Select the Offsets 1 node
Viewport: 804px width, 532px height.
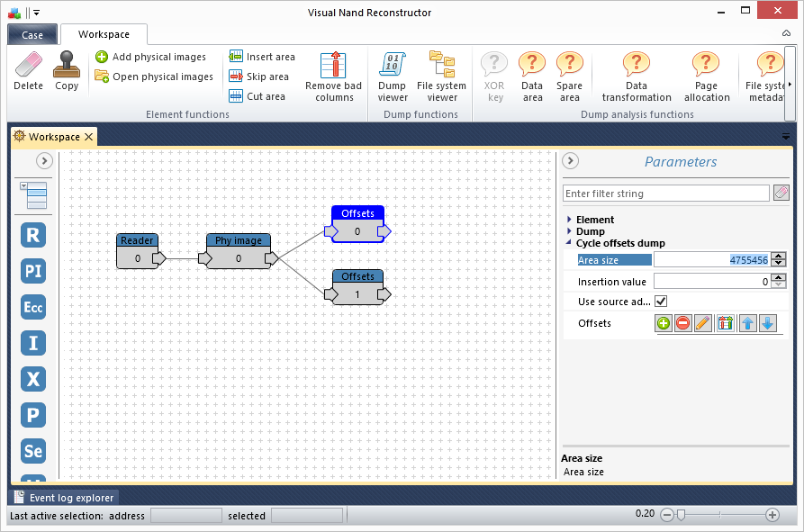tap(357, 287)
